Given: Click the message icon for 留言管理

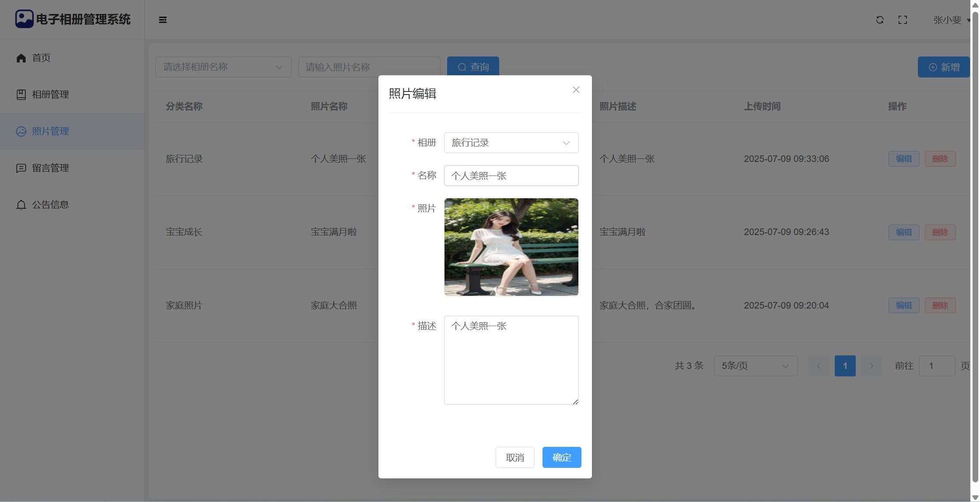Looking at the screenshot, I should [21, 168].
